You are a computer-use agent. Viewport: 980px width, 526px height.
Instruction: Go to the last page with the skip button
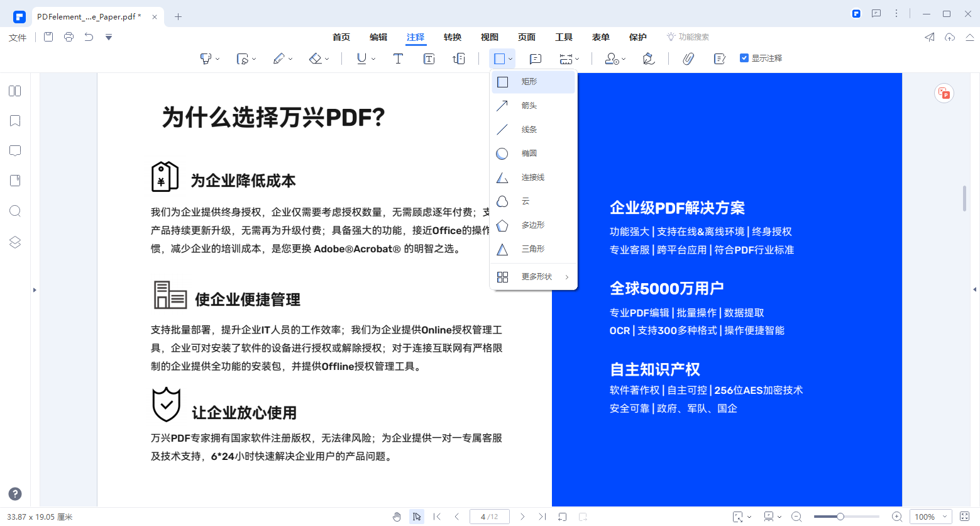click(542, 517)
